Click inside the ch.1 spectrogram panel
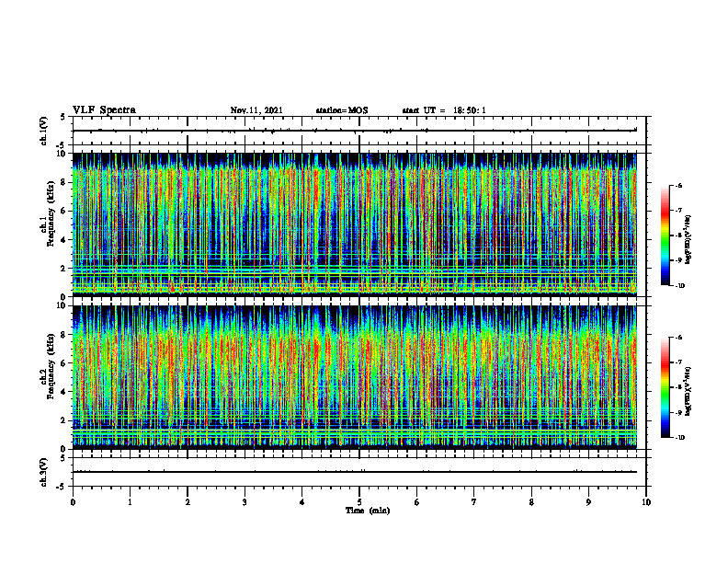This screenshot has height=563, width=728. click(355, 224)
